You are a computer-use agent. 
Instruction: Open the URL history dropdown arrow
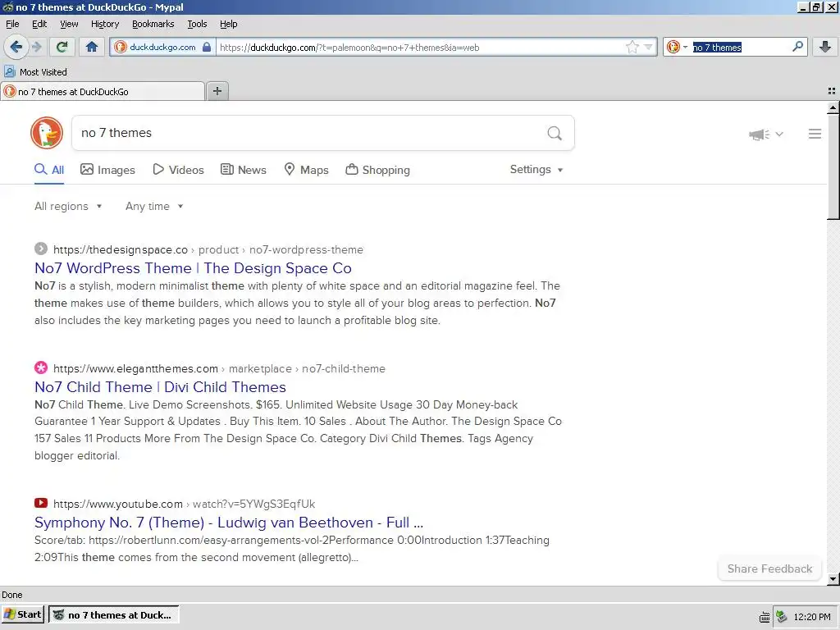[x=648, y=47]
